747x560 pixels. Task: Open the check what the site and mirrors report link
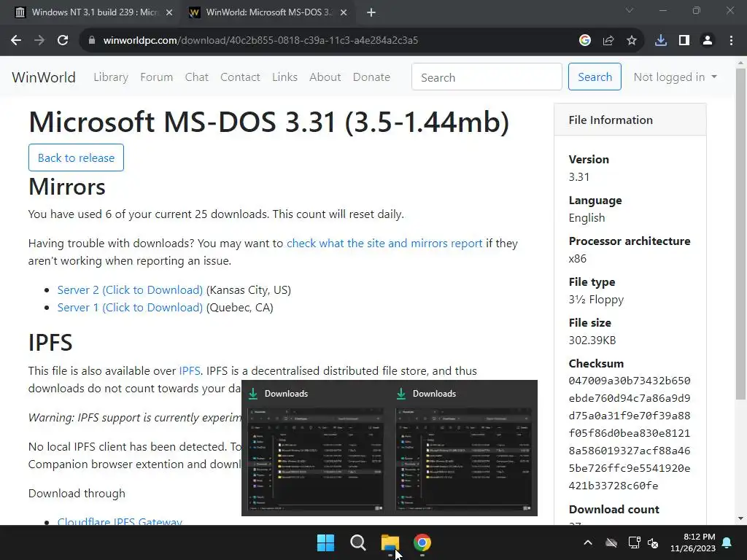[x=384, y=244]
